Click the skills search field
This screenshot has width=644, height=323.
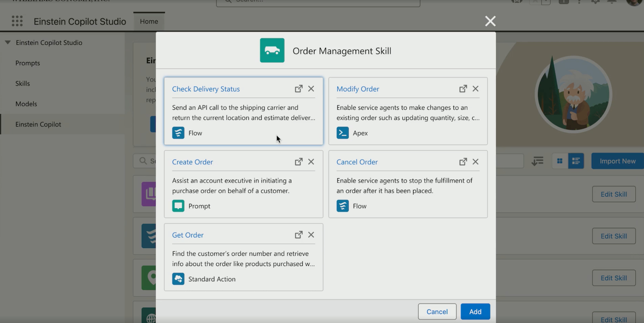point(145,161)
